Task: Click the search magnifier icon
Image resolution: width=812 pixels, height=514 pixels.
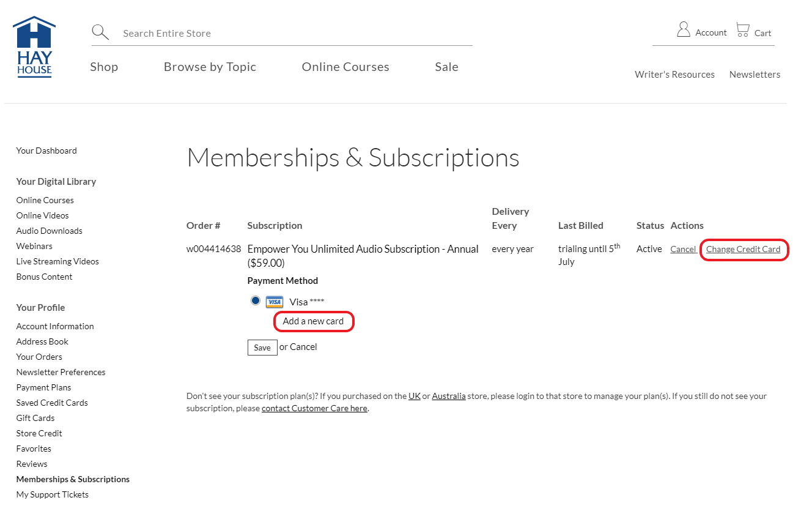Action: click(100, 32)
